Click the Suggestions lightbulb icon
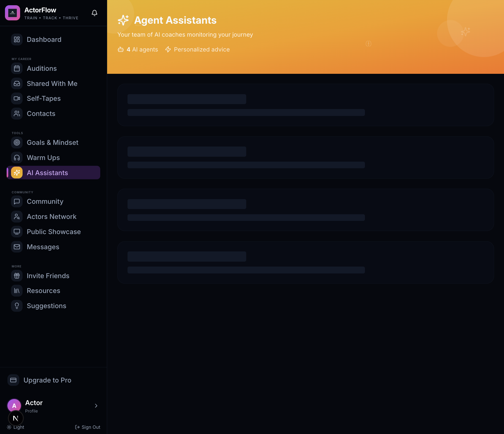 click(17, 306)
